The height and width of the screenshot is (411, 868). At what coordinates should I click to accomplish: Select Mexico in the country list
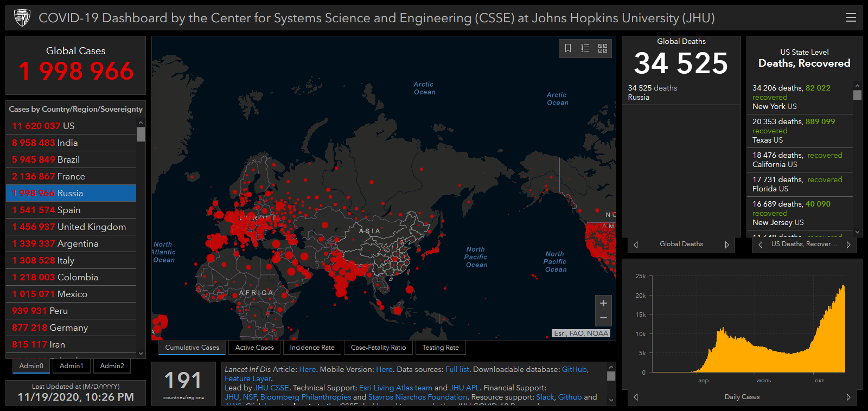coord(71,294)
